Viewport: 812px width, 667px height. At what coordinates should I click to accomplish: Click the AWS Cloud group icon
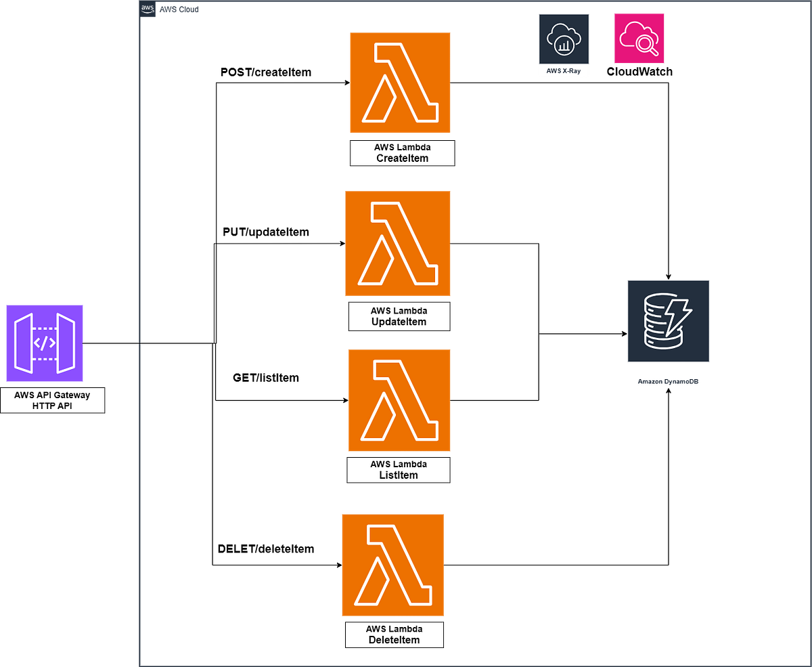(x=148, y=9)
